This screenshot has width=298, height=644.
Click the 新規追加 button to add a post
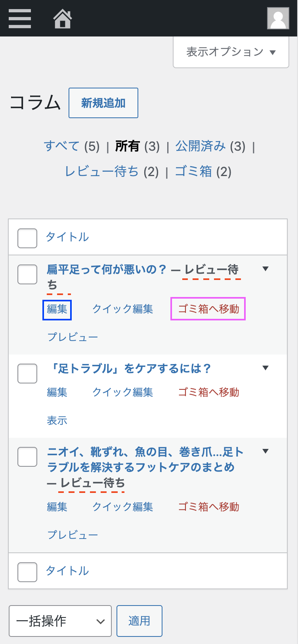(x=103, y=103)
